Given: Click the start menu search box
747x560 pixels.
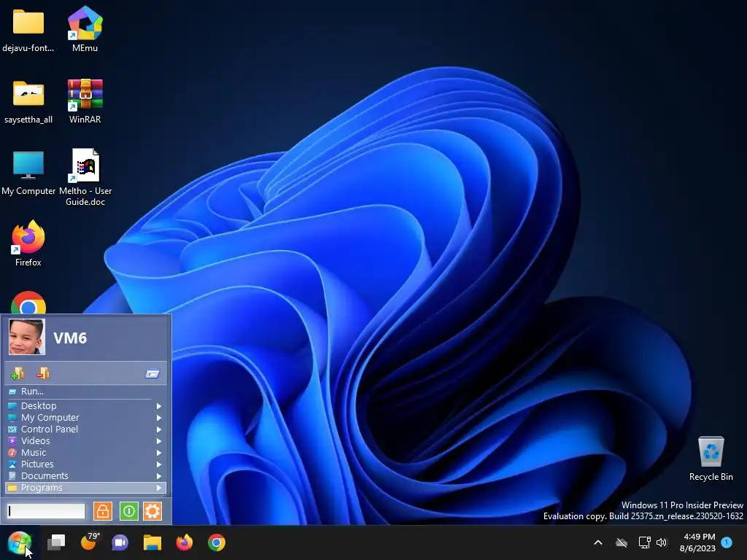Looking at the screenshot, I should (46, 511).
